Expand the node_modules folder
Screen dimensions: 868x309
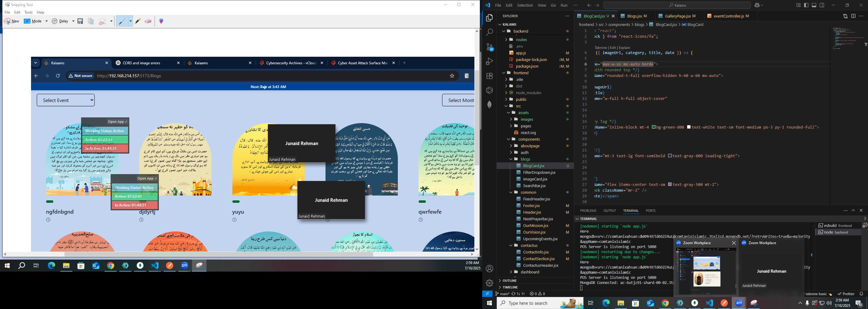click(x=506, y=93)
